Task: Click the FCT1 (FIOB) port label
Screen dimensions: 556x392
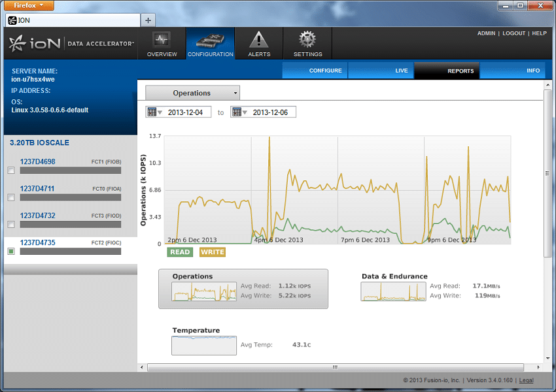Action: pos(106,162)
